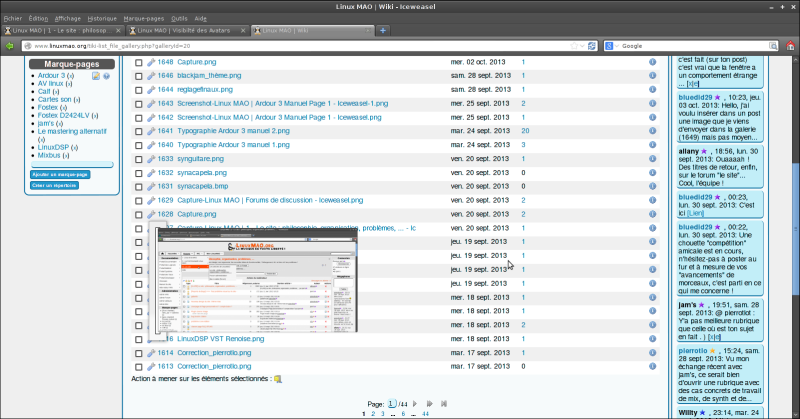Click the yellow move-selected-files action icon

point(278,379)
